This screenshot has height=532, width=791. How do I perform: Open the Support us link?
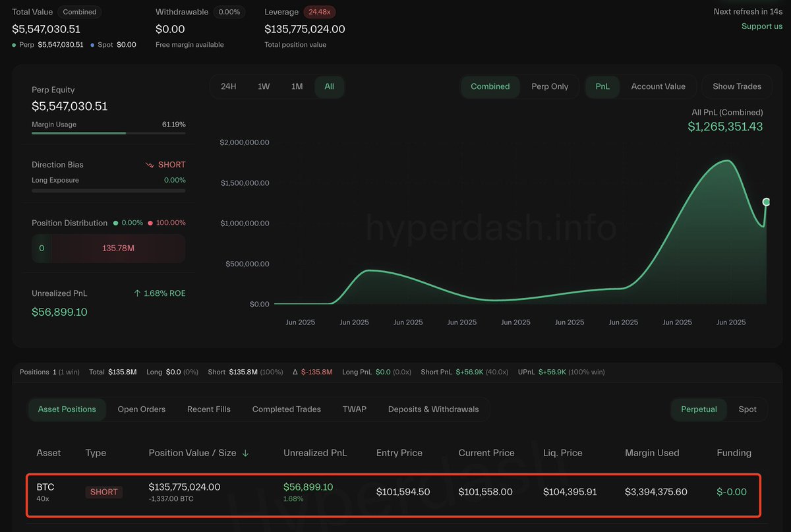762,26
